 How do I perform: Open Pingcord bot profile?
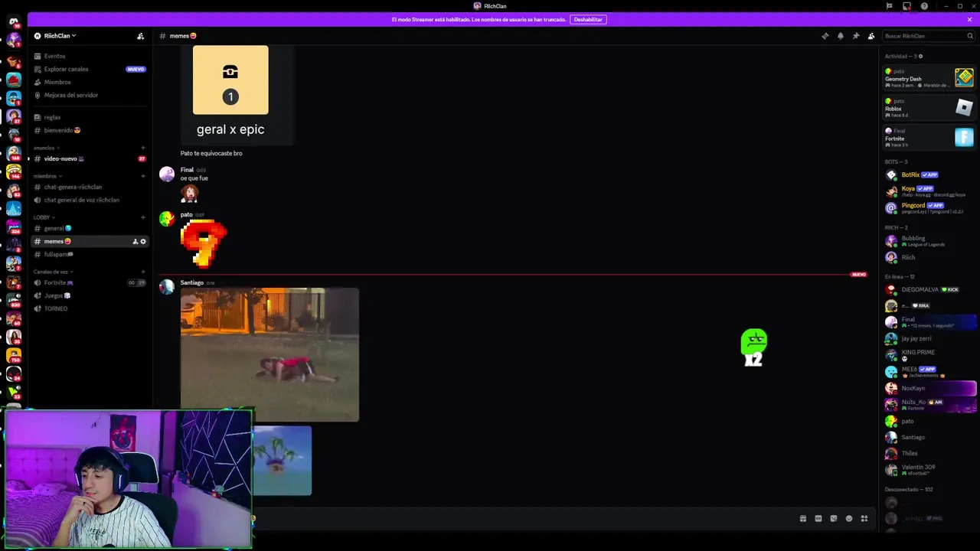[929, 207]
